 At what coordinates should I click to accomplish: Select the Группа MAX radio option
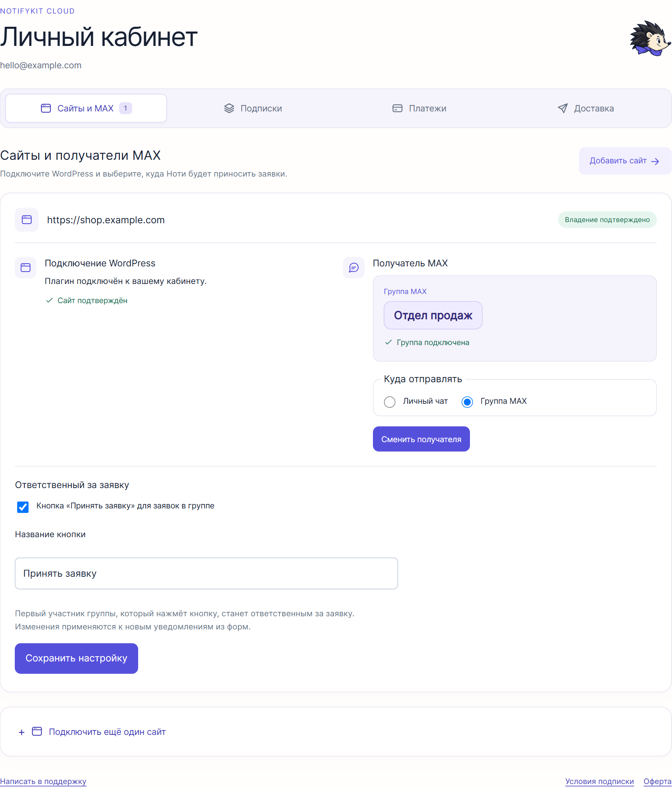click(467, 402)
